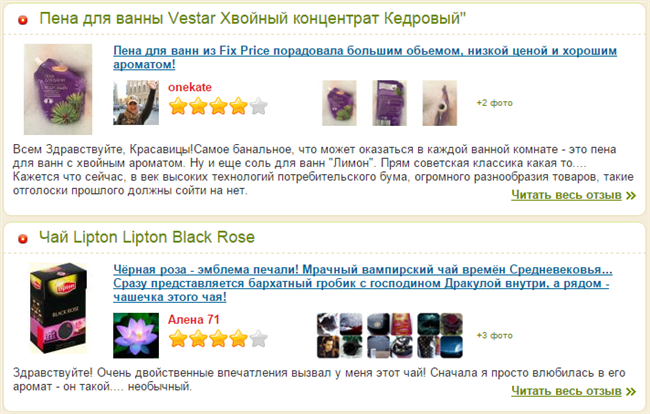Click onekate's avatar photo
The height and width of the screenshot is (414, 650).
coord(136,102)
